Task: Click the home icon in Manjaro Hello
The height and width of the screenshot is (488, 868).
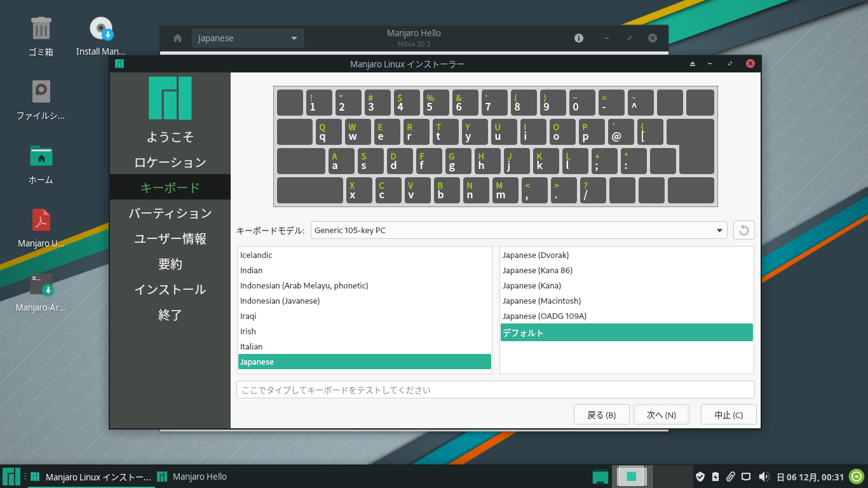Action: pos(178,38)
